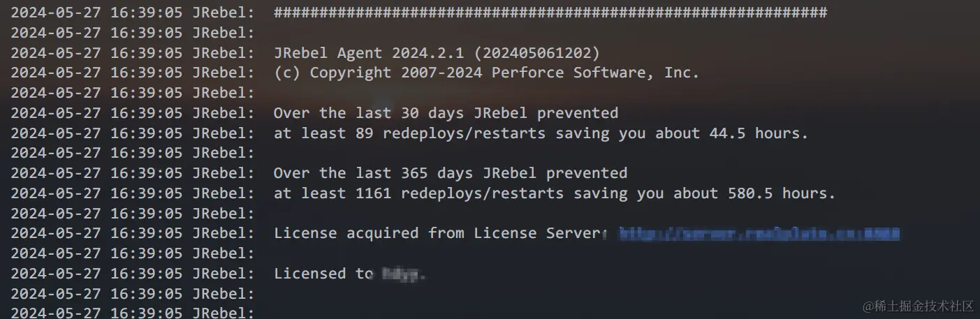Click the 'Over the last 365 days' line
980x319 pixels.
click(451, 172)
